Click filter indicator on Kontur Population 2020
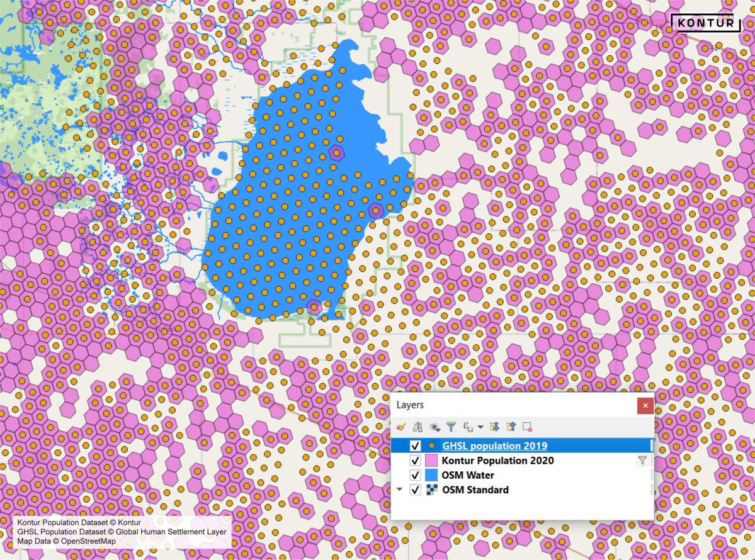The width and height of the screenshot is (755, 560). point(642,461)
